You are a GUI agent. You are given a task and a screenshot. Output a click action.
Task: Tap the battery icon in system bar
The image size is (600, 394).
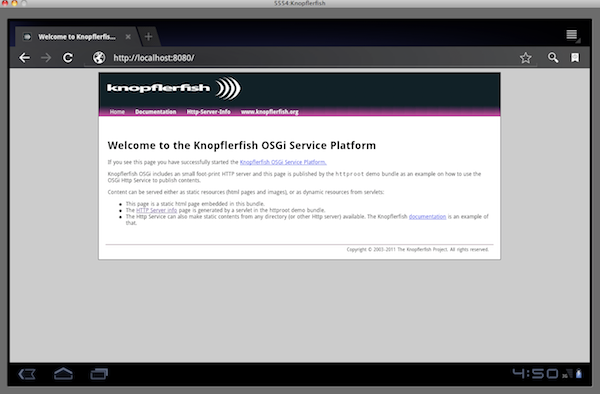[579, 373]
